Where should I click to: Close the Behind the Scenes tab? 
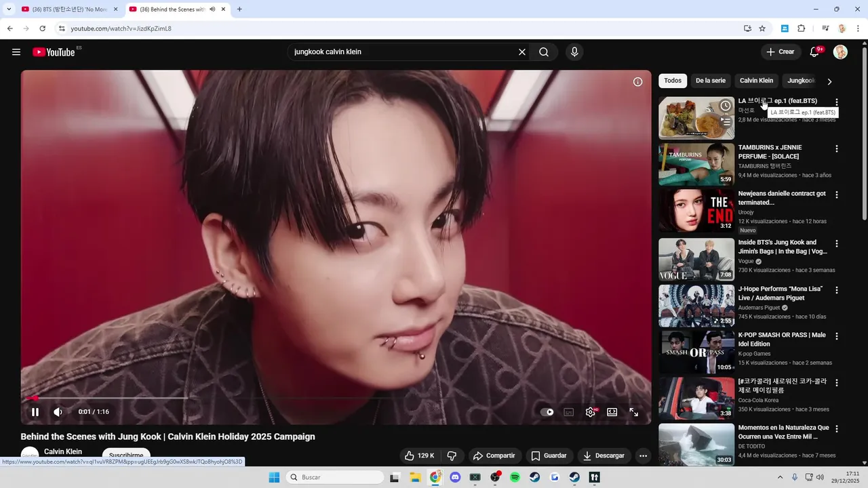click(x=223, y=9)
